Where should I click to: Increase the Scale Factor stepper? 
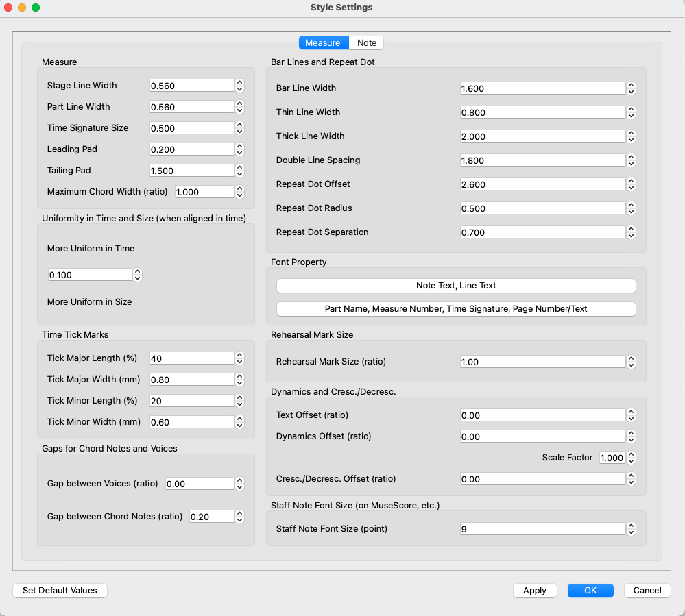(x=631, y=455)
